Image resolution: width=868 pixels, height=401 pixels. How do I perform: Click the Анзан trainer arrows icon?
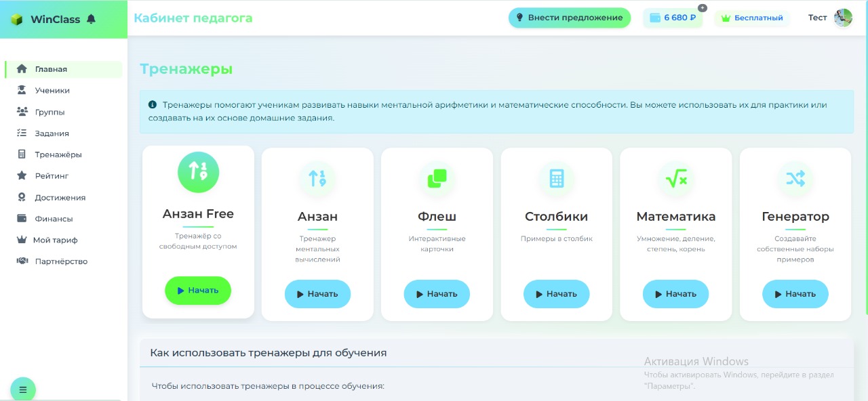[317, 178]
